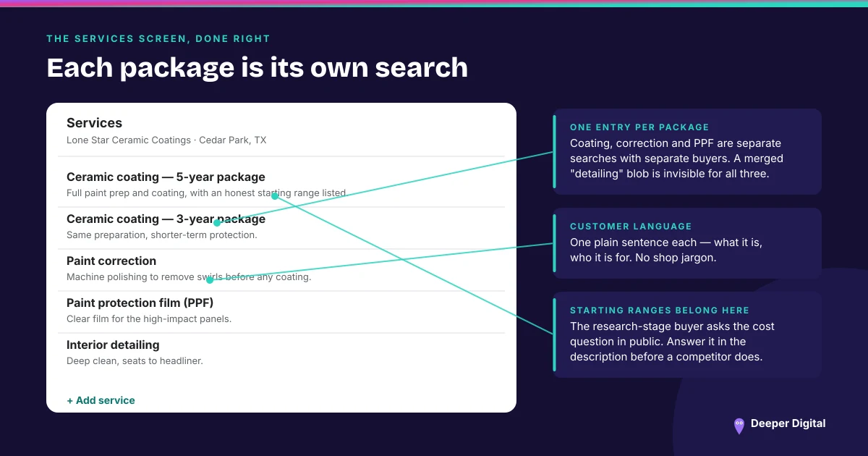The height and width of the screenshot is (456, 868).
Task: Click the Starting Ranges Belong Here callout
Action: point(687,334)
